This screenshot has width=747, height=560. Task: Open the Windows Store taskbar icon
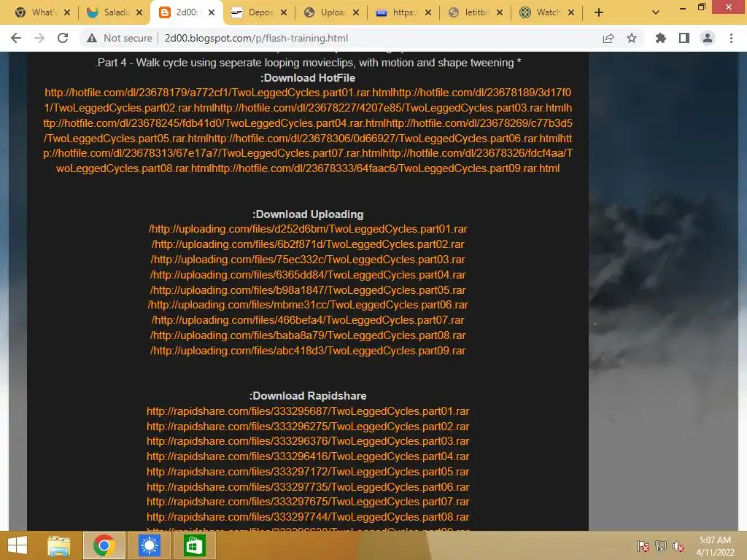[194, 545]
